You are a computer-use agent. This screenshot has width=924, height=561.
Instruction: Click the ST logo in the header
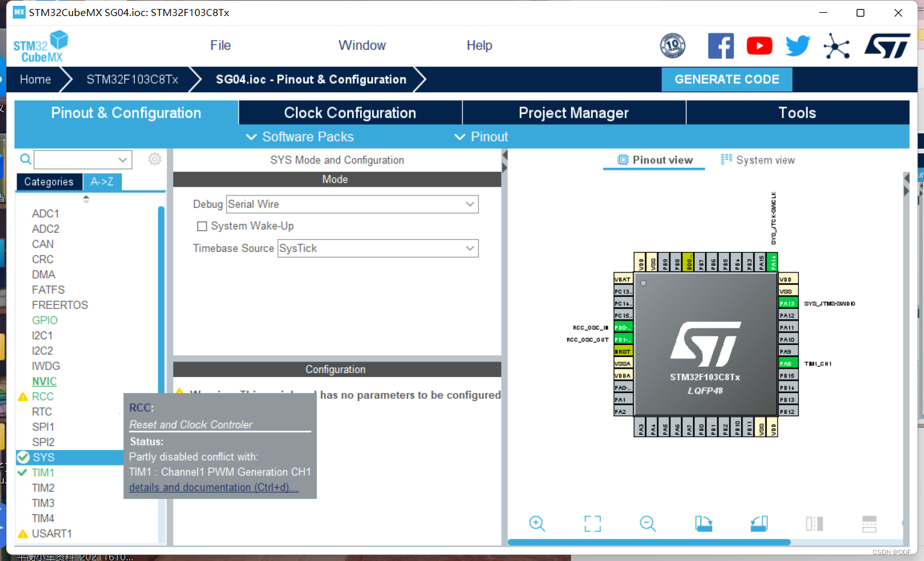pos(887,46)
